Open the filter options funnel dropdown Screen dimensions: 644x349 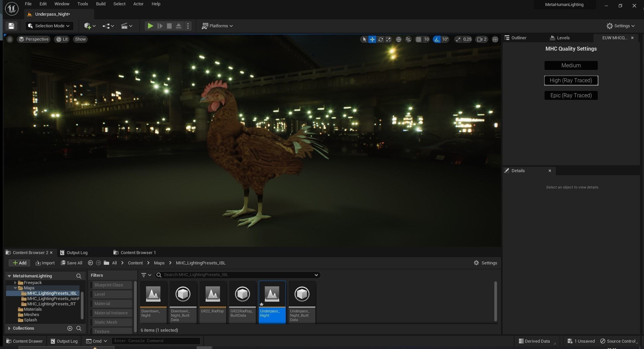[146, 275]
